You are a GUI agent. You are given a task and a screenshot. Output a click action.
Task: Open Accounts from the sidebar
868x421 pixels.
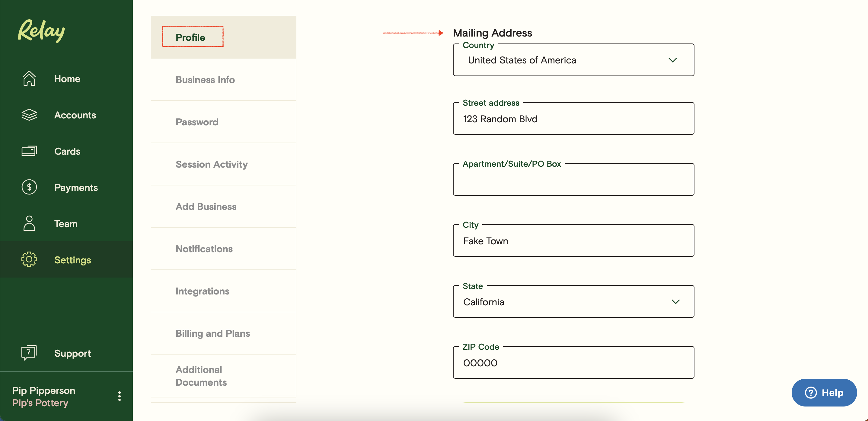click(x=66, y=115)
